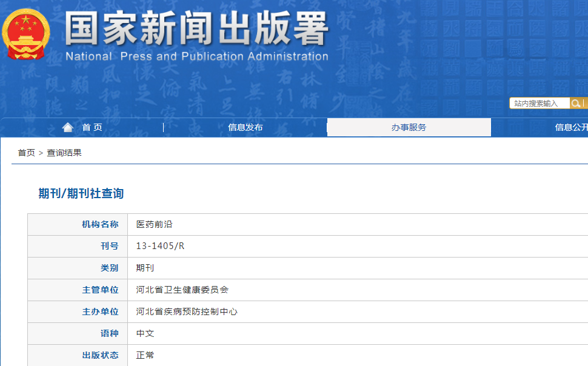The height and width of the screenshot is (366, 588).
Task: Follow the 首页 breadcrumb link
Action: (26, 153)
